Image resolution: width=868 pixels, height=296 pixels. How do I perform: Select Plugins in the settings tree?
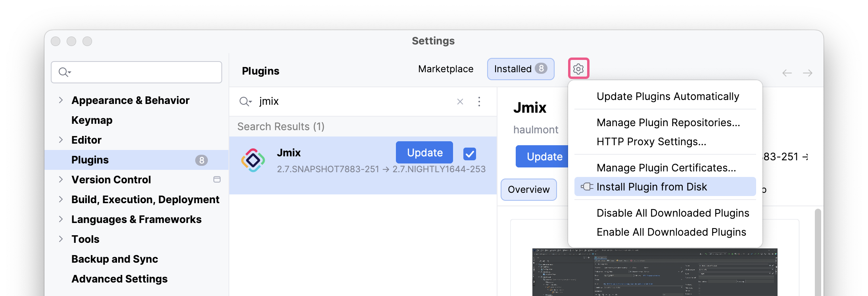137,160
